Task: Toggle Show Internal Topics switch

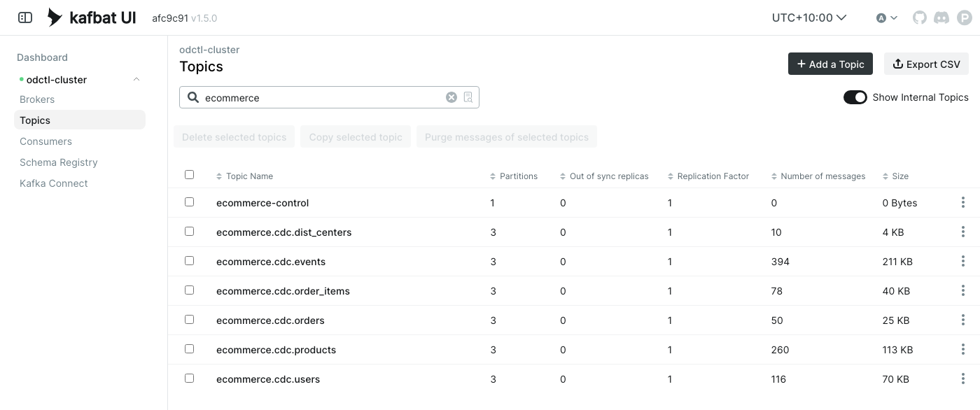Action: (855, 97)
